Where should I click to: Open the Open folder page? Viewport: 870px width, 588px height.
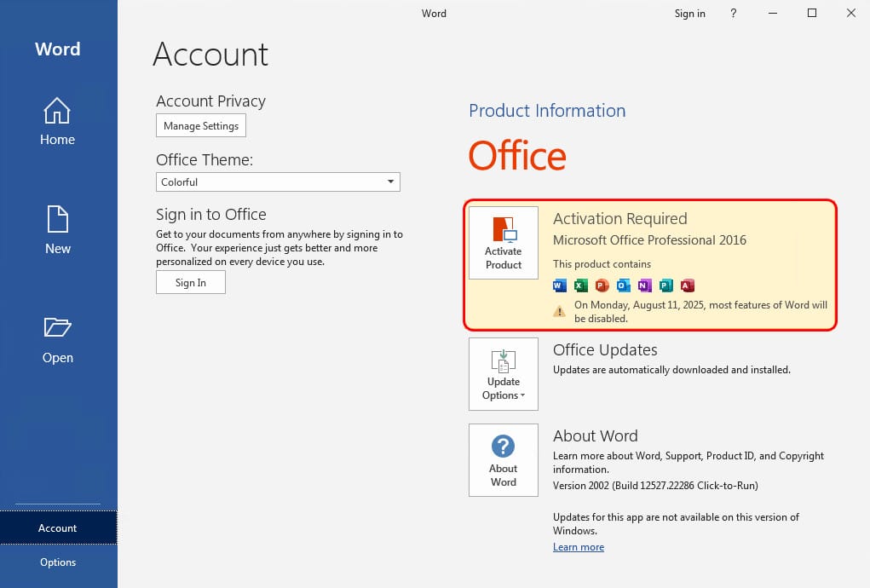click(57, 340)
